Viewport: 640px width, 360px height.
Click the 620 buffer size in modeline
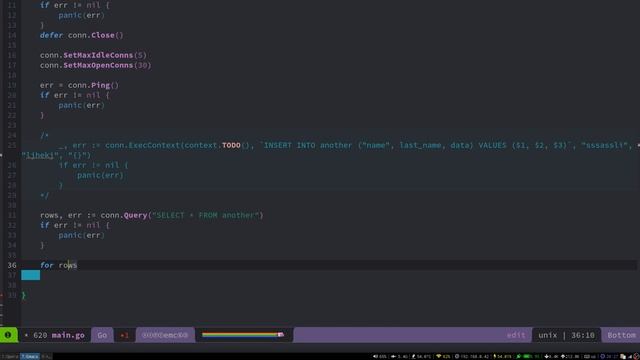click(x=40, y=335)
